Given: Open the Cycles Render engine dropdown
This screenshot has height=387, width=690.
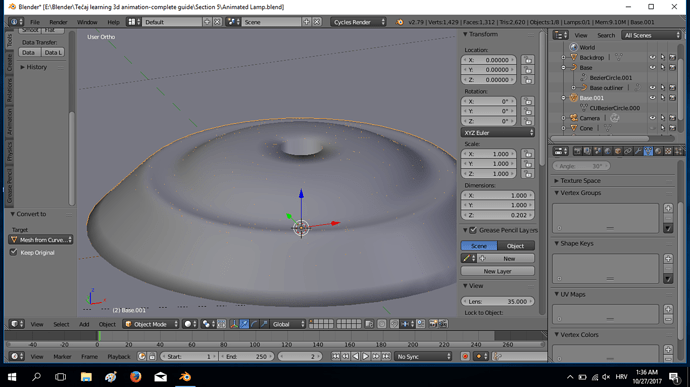Looking at the screenshot, I should [x=359, y=22].
